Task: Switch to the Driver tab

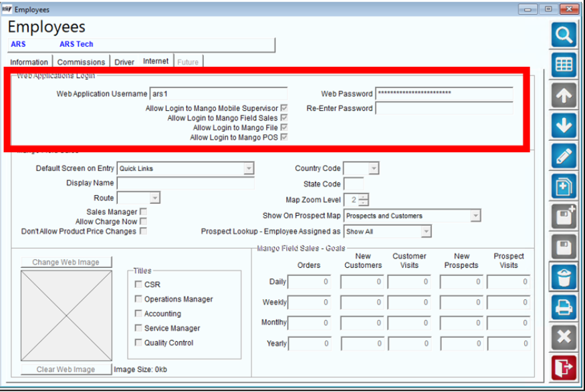Action: 124,62
